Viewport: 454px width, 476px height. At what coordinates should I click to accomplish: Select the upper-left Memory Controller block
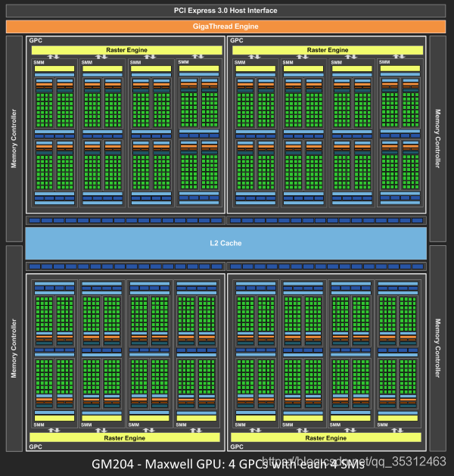pyautogui.click(x=14, y=138)
